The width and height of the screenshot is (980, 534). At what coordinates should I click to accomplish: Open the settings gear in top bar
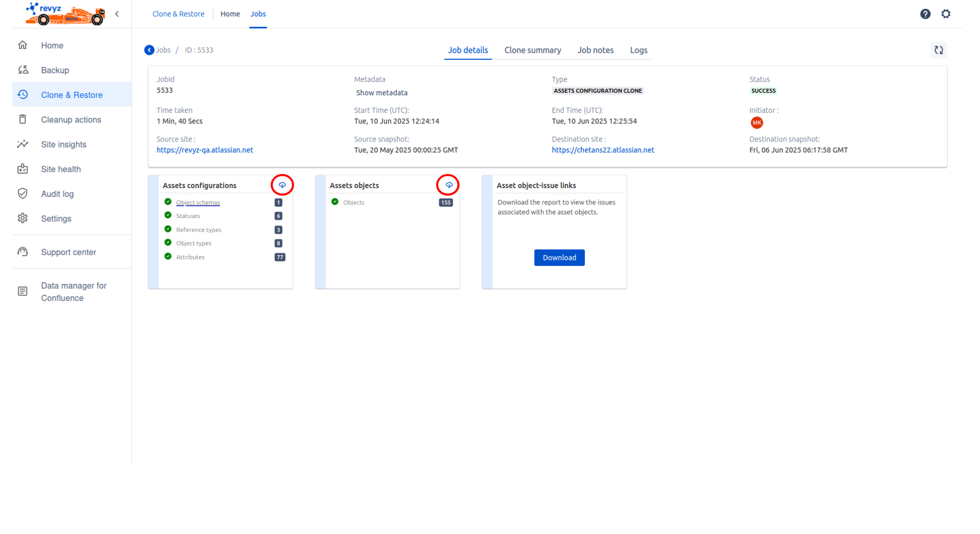(946, 14)
